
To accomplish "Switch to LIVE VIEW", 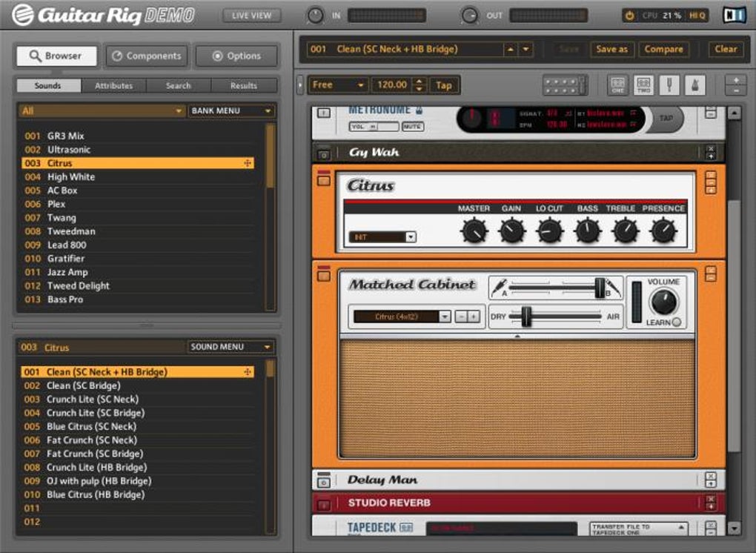I will [x=252, y=16].
